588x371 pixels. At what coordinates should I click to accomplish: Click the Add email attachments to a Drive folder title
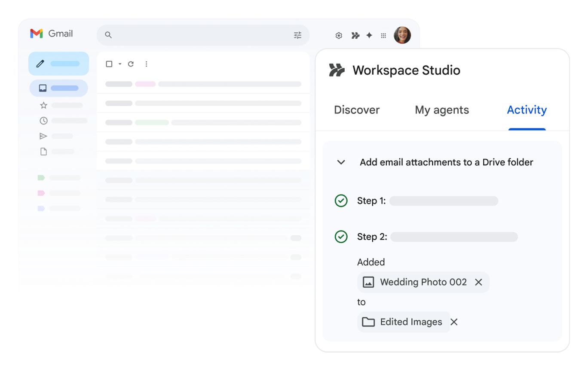(x=447, y=162)
